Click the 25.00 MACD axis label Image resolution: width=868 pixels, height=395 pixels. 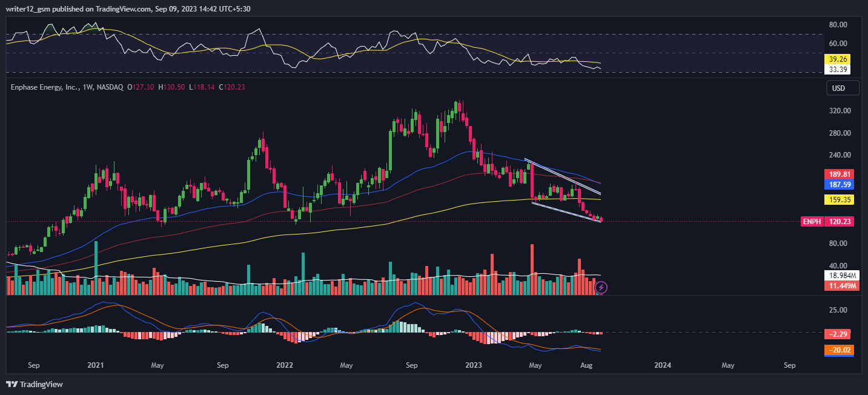pyautogui.click(x=838, y=310)
